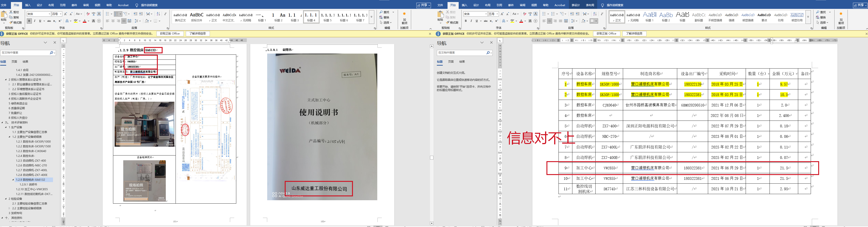Click the 共享 button in the left window

tap(424, 5)
